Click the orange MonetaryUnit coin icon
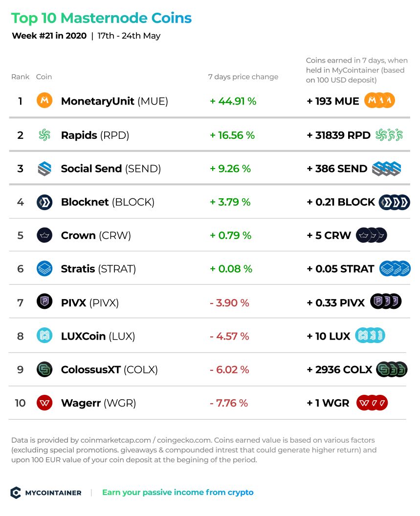Viewport: 420px width, 516px height. [x=44, y=100]
